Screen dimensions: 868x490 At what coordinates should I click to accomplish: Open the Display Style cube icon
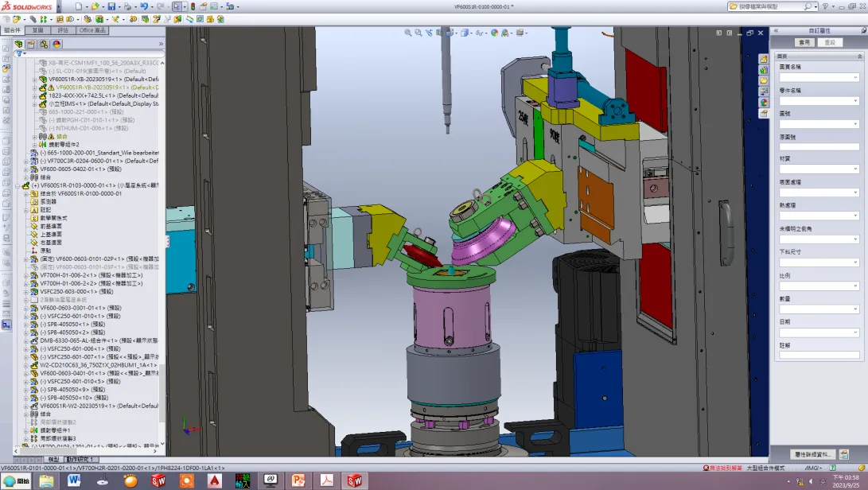(x=465, y=33)
